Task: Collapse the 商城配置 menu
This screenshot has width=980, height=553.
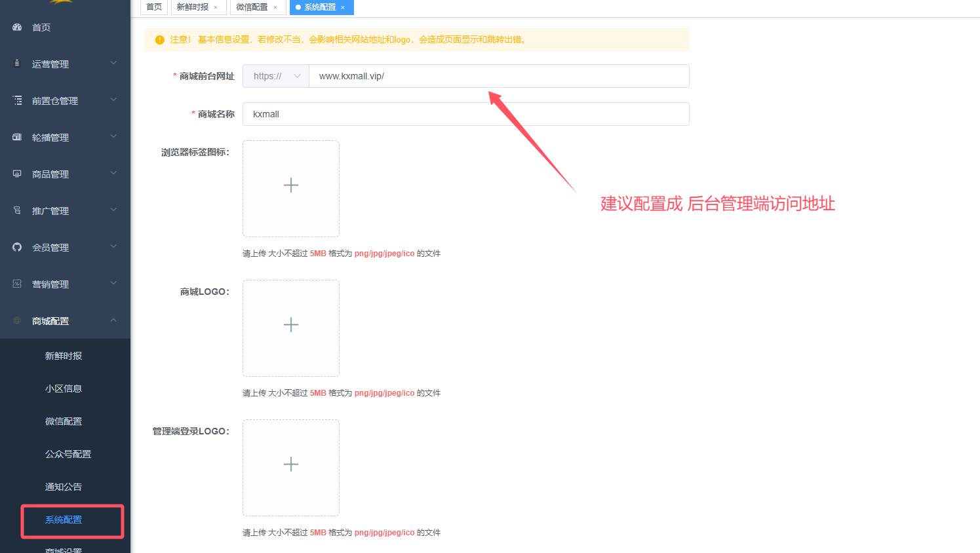Action: [113, 320]
